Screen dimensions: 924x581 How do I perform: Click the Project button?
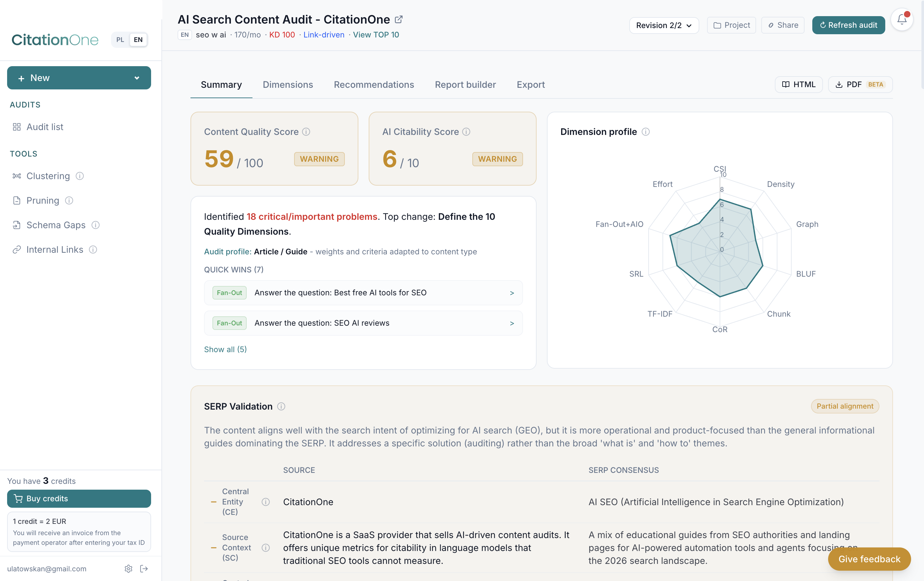point(731,25)
